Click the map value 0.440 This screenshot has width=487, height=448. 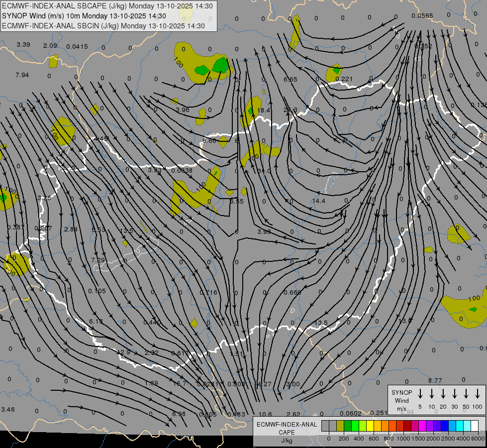coord(152,322)
